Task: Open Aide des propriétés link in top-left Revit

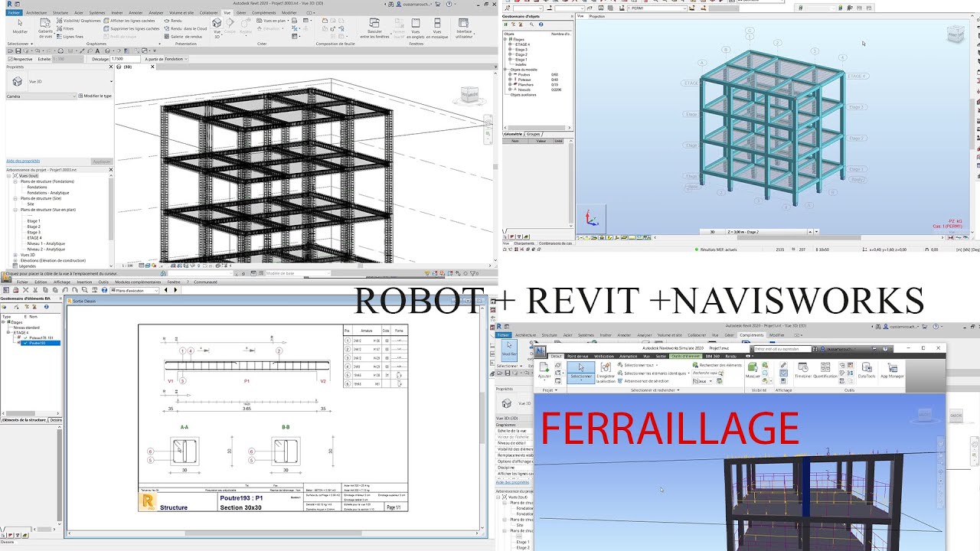Action: pos(23,161)
